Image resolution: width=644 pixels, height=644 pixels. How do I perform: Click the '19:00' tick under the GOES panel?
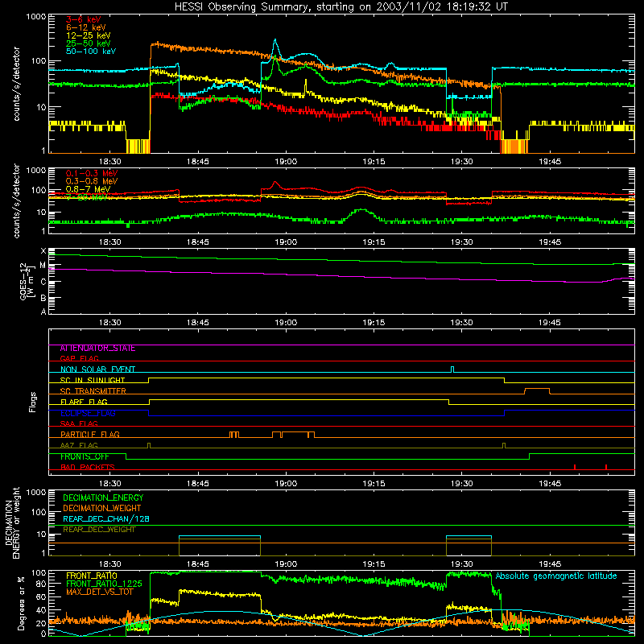pos(286,323)
